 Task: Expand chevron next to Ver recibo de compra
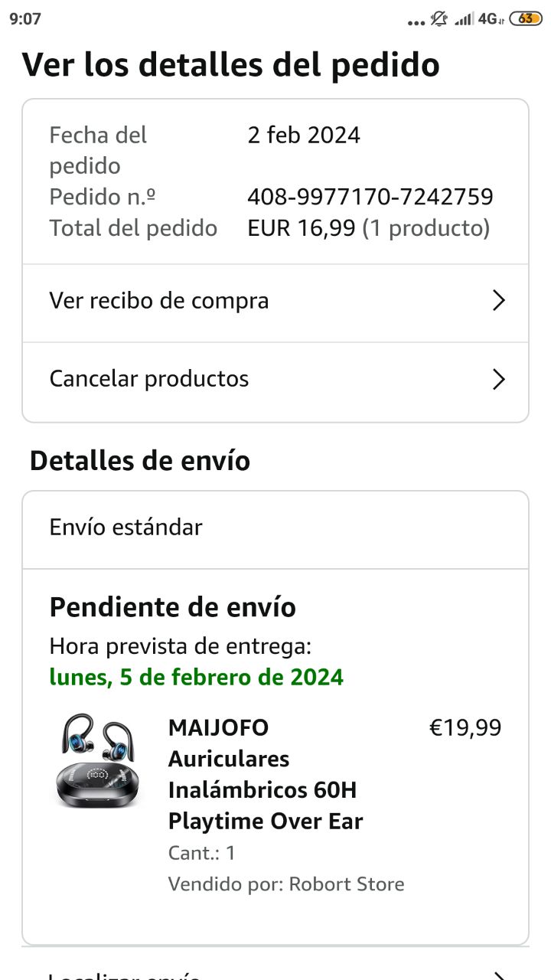point(499,301)
